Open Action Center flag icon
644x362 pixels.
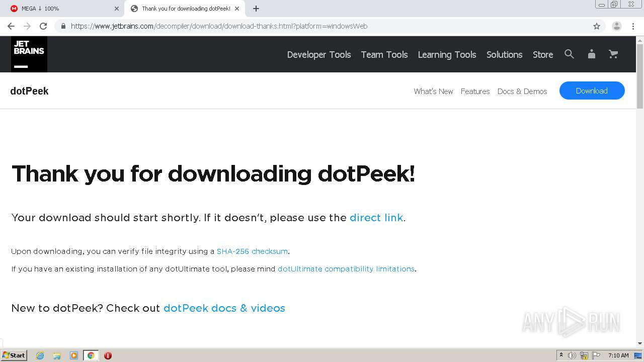tap(596, 355)
